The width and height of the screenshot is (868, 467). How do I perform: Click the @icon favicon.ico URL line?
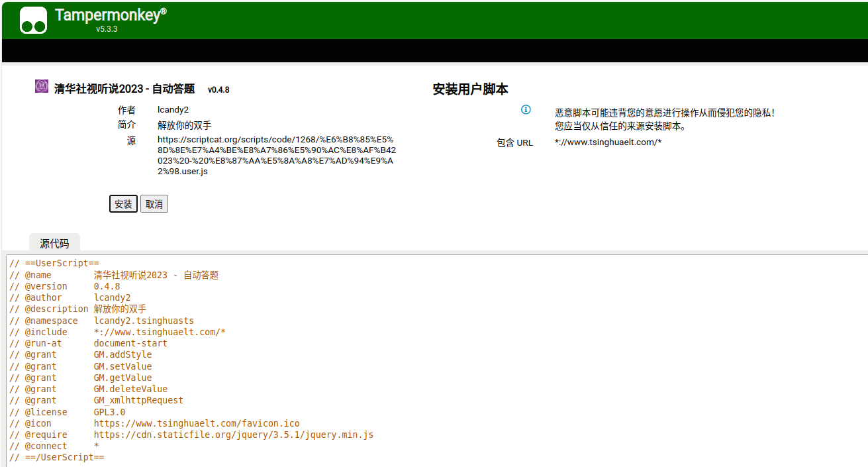(155, 423)
